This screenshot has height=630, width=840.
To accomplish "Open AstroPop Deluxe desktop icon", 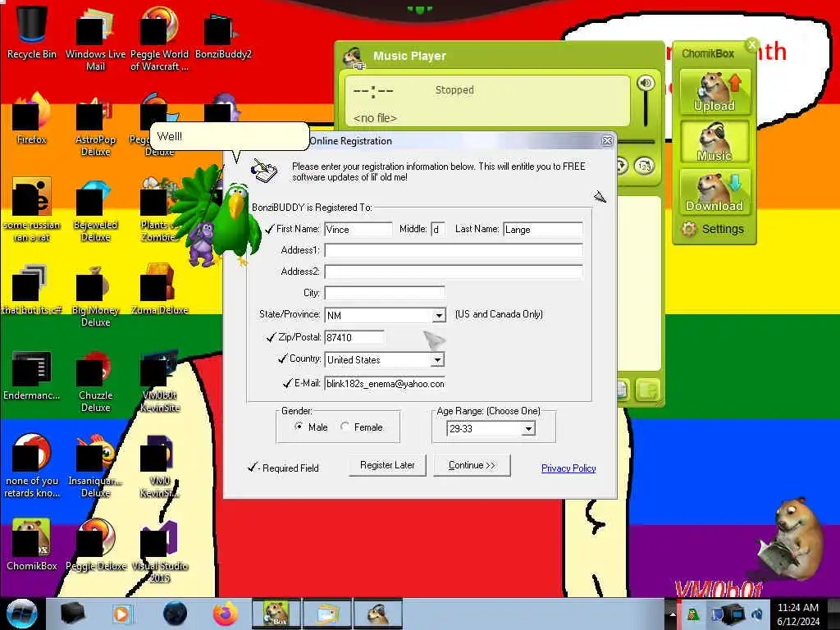I will 95,125.
